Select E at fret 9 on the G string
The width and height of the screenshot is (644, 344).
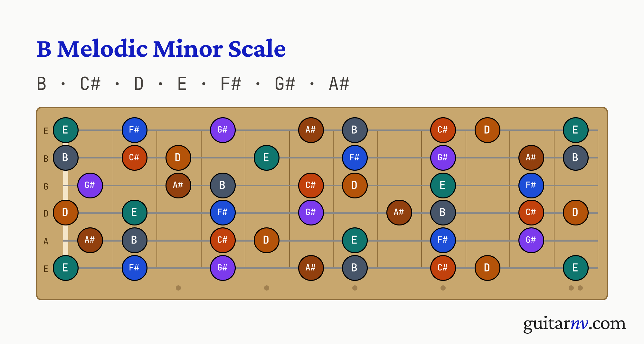(x=443, y=186)
